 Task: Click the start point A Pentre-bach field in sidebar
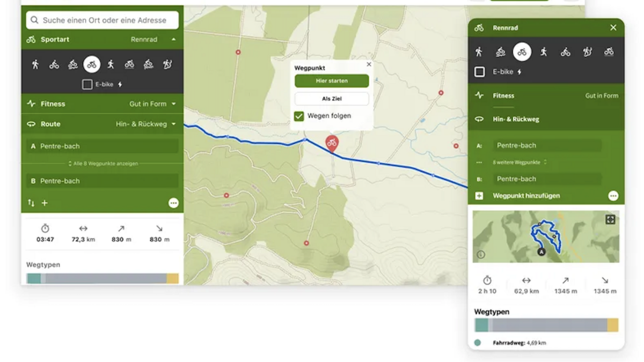[103, 146]
